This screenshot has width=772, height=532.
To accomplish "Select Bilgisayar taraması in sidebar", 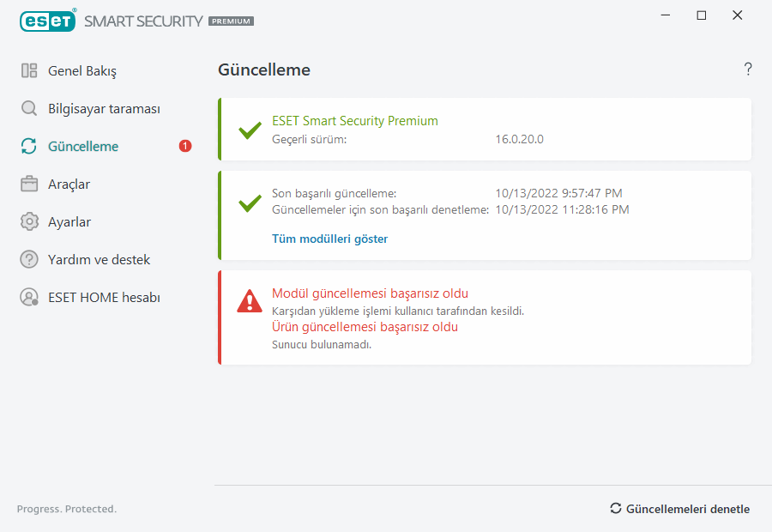I will click(104, 109).
